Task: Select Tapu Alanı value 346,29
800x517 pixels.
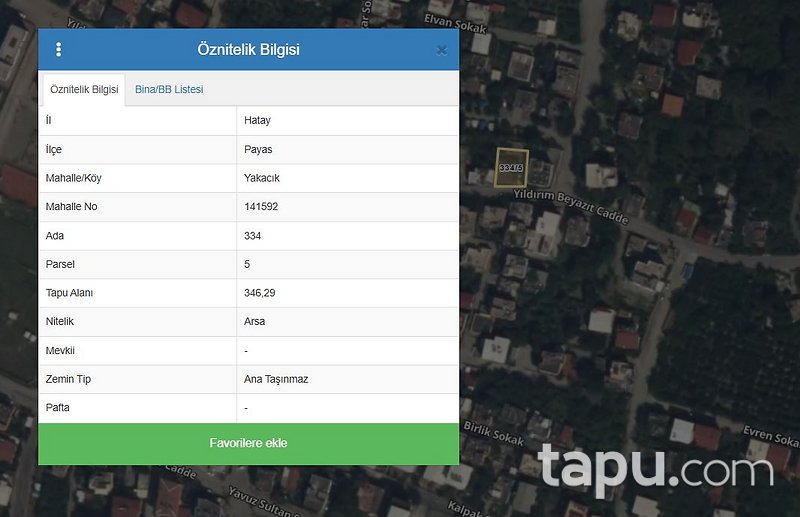Action: coord(260,293)
